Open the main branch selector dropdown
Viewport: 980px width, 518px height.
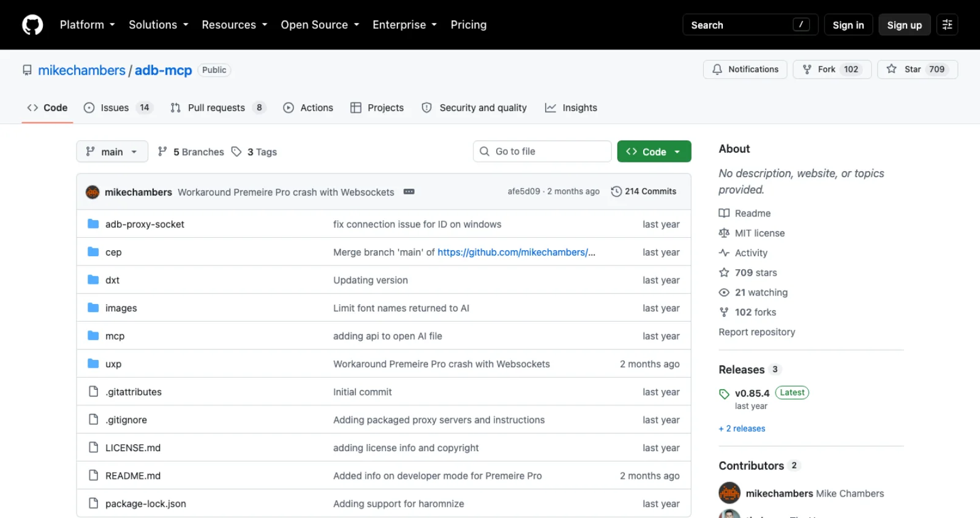tap(112, 151)
